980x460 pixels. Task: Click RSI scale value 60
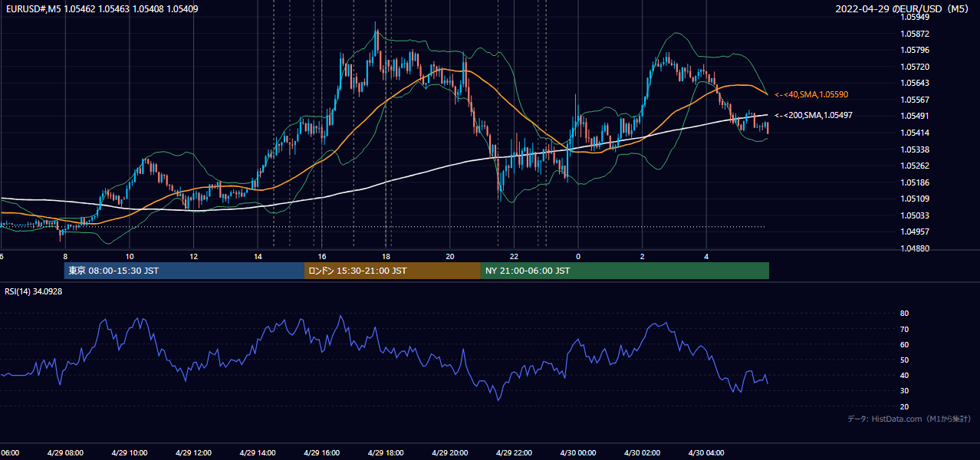click(904, 345)
